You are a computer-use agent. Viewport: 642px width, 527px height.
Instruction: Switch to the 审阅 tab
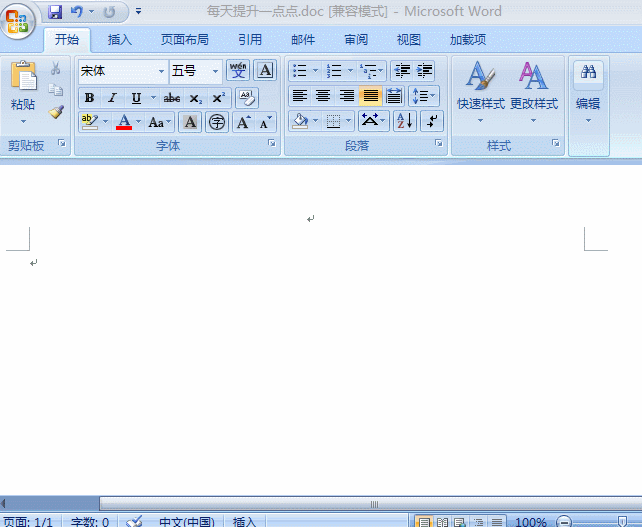[356, 39]
